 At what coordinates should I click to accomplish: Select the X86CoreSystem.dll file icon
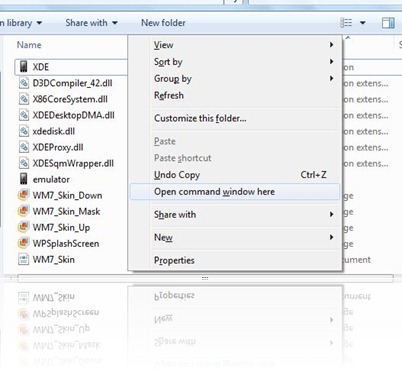point(24,99)
